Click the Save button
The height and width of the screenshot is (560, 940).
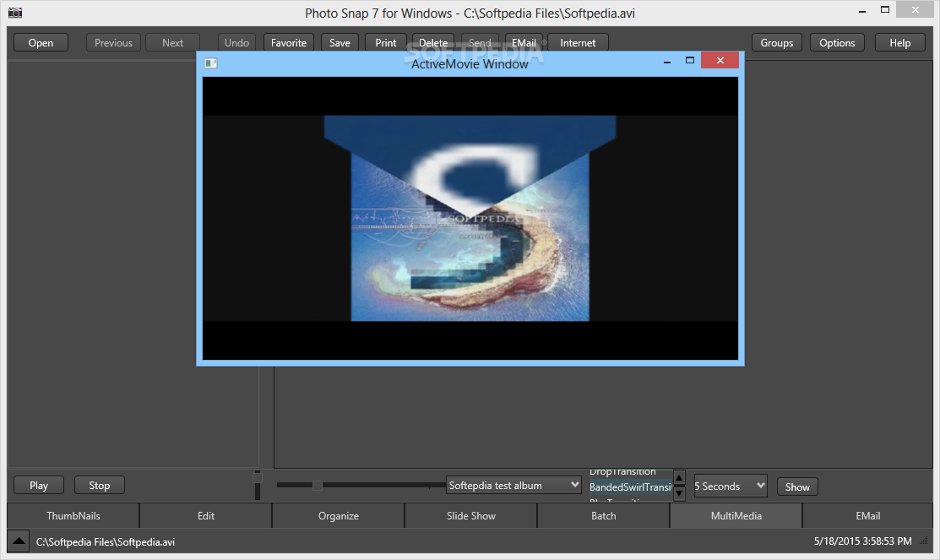(x=340, y=42)
